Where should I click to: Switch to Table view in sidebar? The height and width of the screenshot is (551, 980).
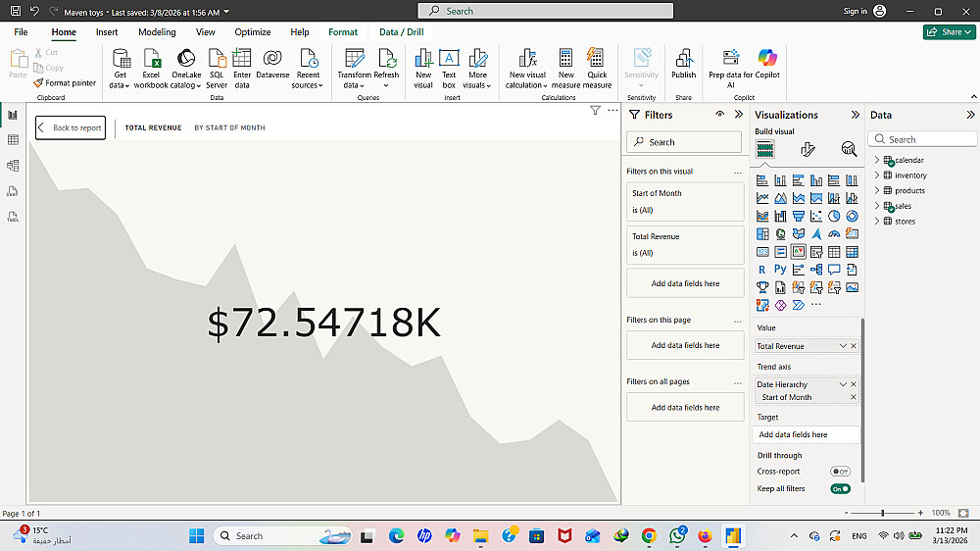13,140
